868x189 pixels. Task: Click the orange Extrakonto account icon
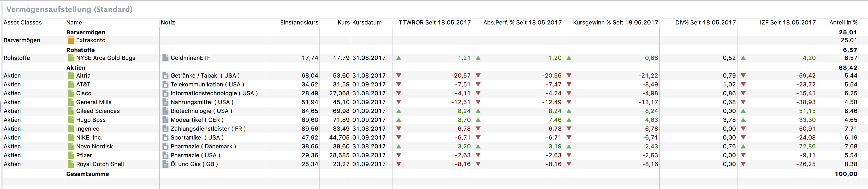click(71, 40)
